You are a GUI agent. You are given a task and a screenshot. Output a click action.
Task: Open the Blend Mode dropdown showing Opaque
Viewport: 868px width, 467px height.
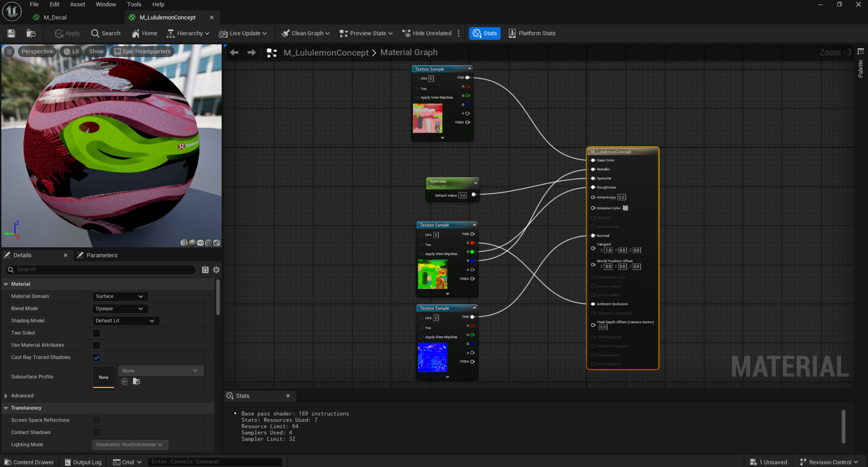coord(120,309)
